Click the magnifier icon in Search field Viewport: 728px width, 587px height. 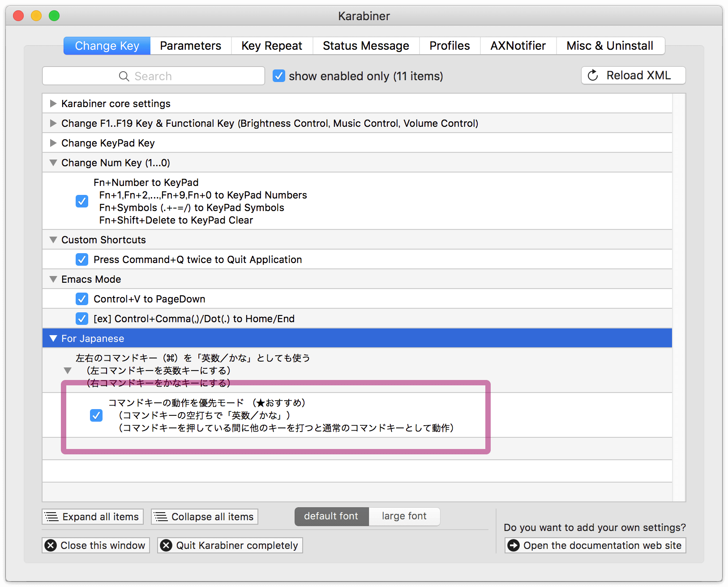124,76
